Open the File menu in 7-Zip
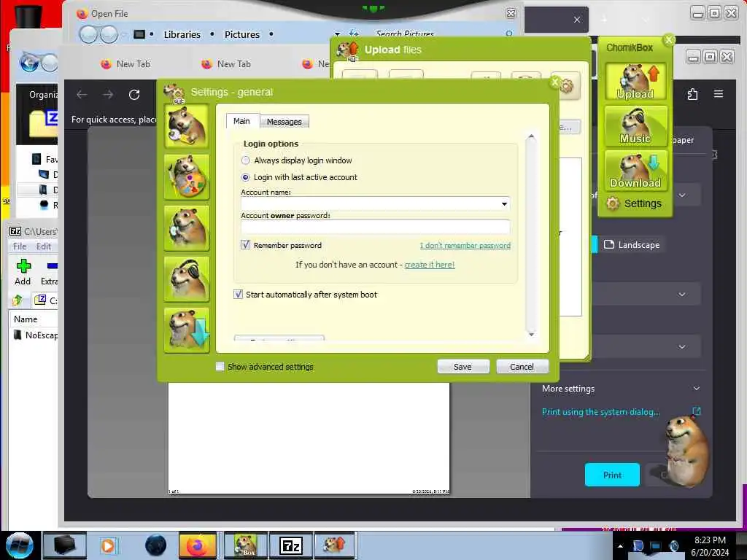 (20, 246)
